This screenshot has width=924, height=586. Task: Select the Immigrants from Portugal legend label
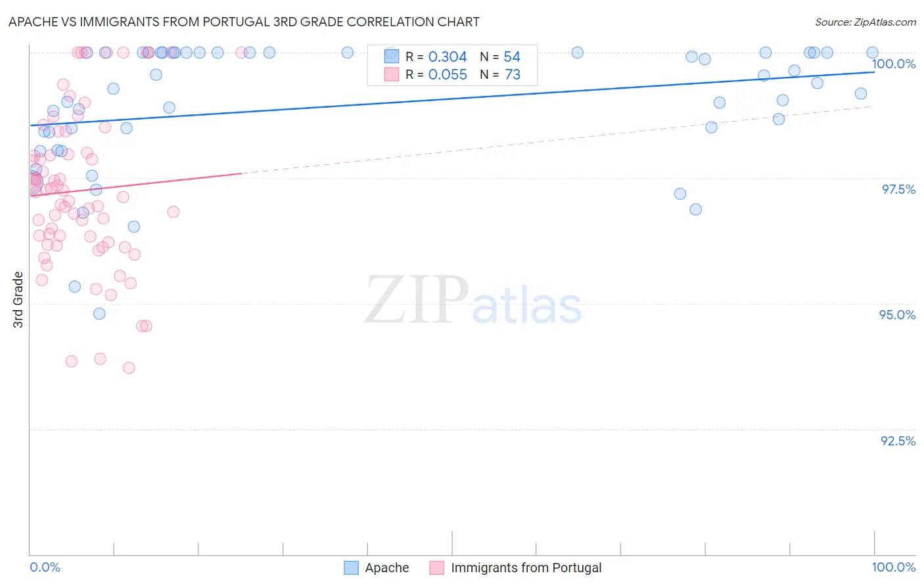click(526, 568)
